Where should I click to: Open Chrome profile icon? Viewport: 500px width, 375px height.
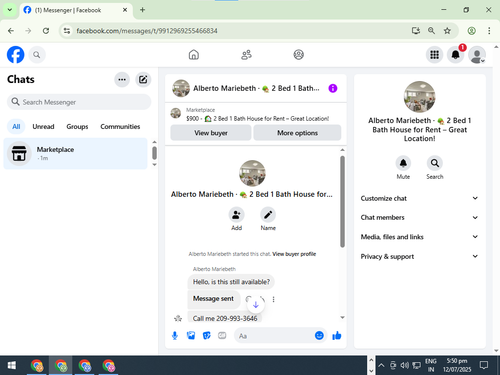[471, 31]
